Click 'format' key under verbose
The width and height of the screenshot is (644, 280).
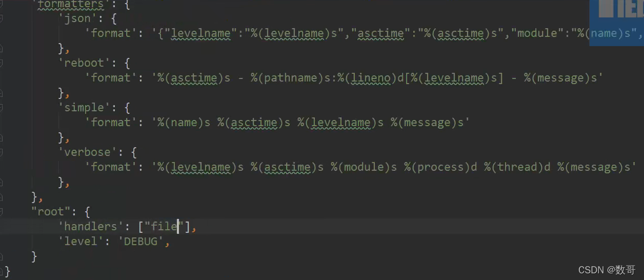pos(111,167)
